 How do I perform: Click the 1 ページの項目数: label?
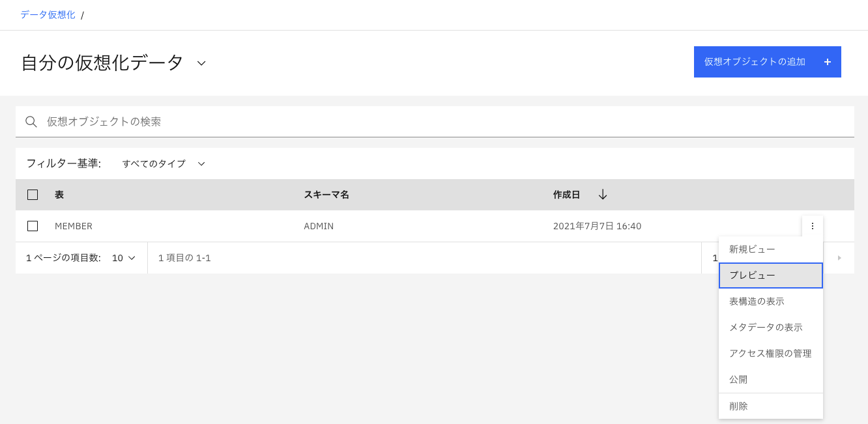tap(63, 258)
